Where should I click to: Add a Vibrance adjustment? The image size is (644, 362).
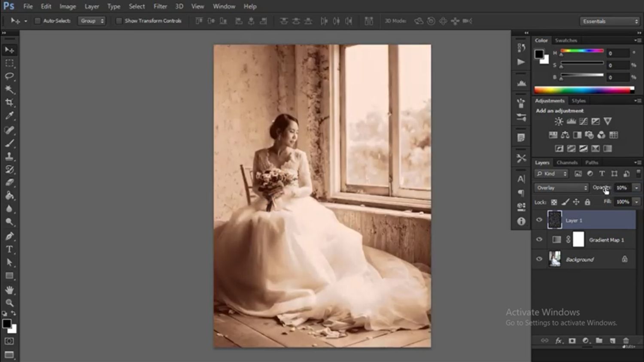pos(608,122)
